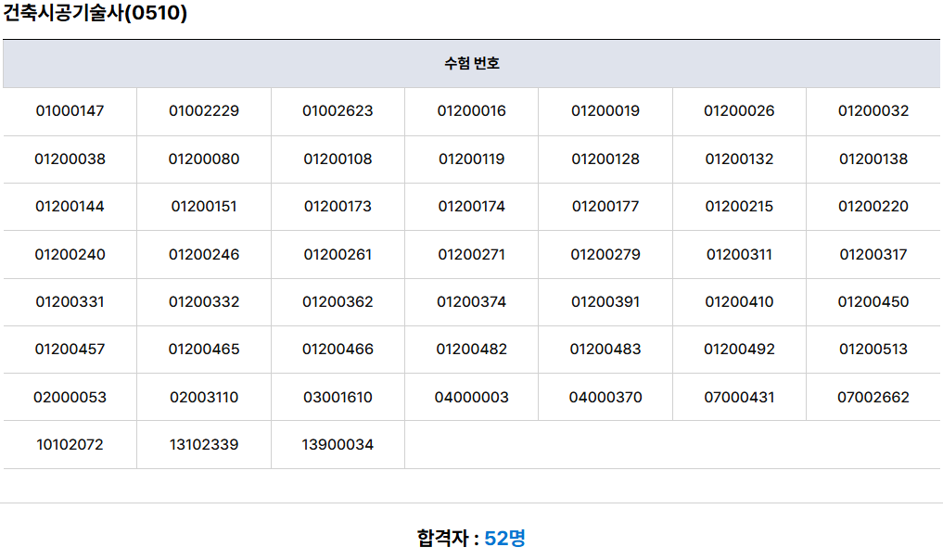
Task: Click the cell with number 01200080
Action: pyautogui.click(x=204, y=159)
